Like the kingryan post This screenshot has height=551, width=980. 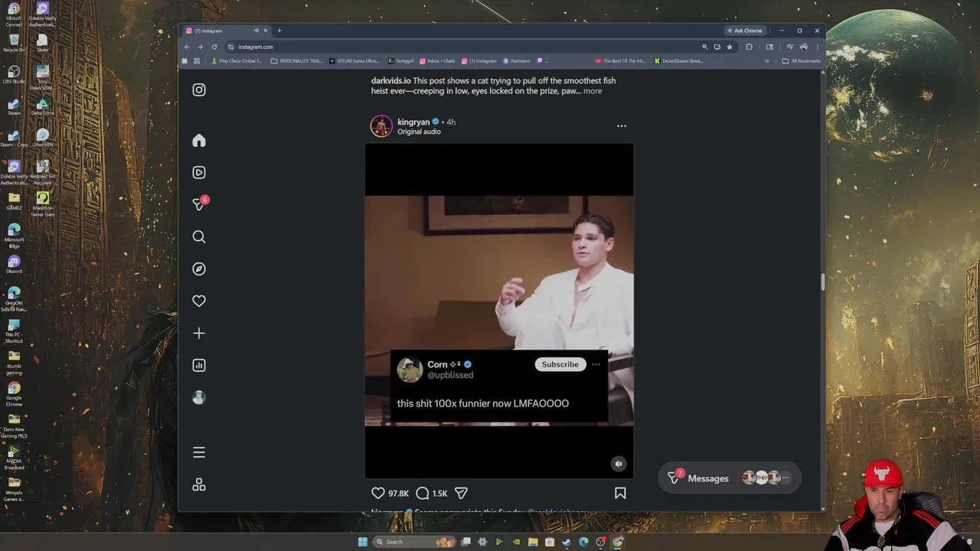[x=378, y=494]
